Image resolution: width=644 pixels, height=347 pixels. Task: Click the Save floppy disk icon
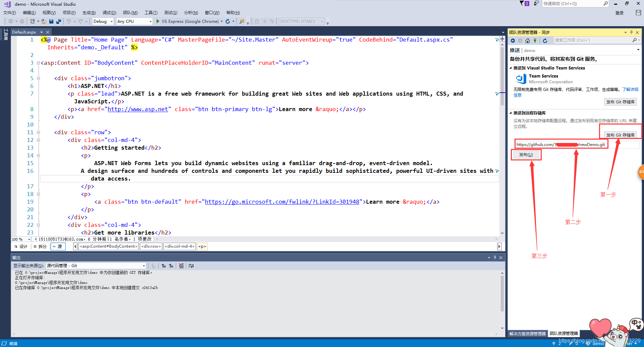pos(51,21)
